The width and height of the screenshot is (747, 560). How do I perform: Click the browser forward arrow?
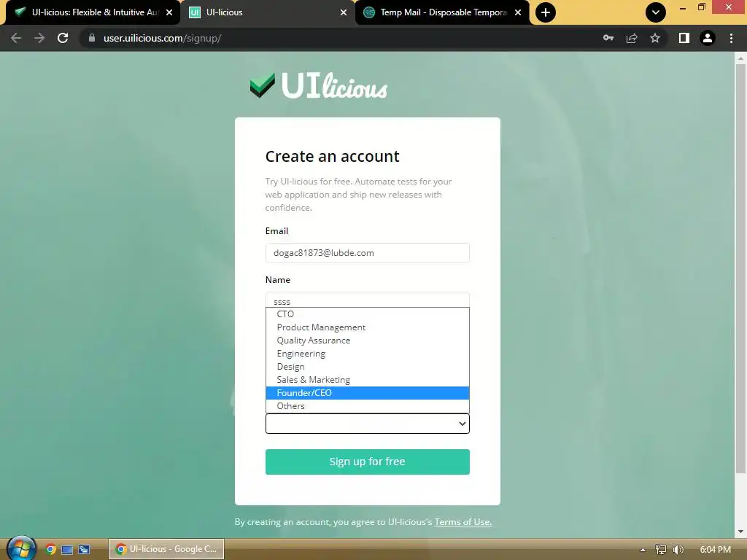(39, 38)
